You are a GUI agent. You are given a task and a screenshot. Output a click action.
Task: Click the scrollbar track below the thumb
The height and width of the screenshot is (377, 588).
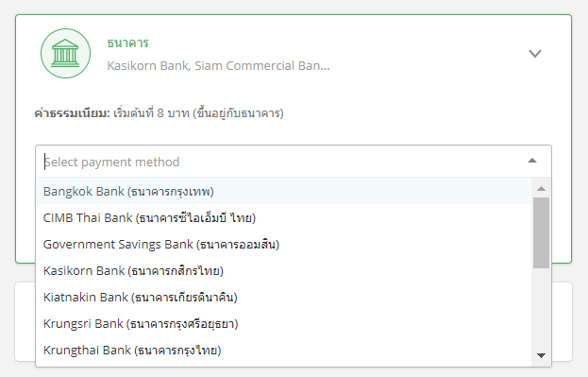click(541, 308)
